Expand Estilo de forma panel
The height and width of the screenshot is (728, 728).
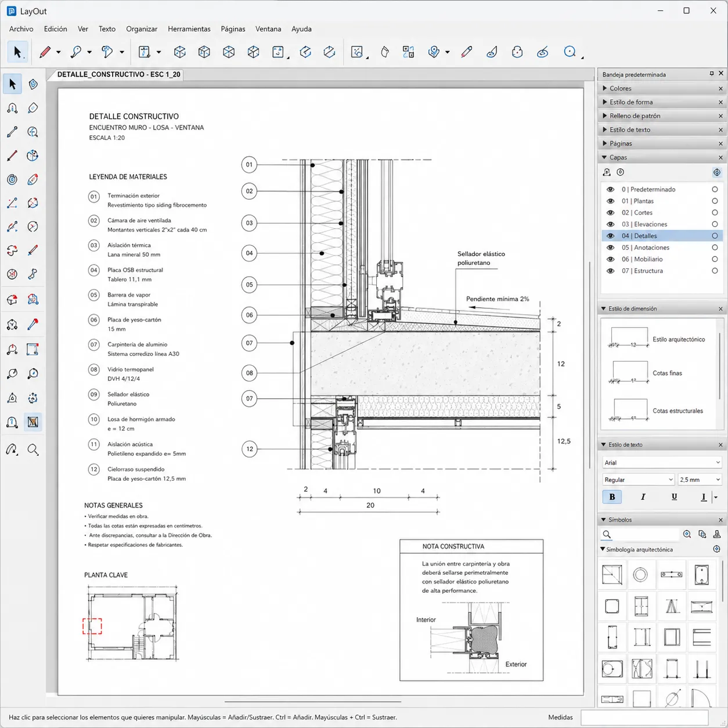click(605, 102)
